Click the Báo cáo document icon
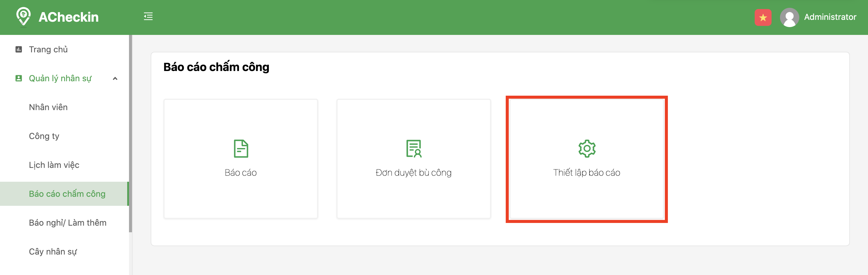The height and width of the screenshot is (275, 868). point(241,149)
